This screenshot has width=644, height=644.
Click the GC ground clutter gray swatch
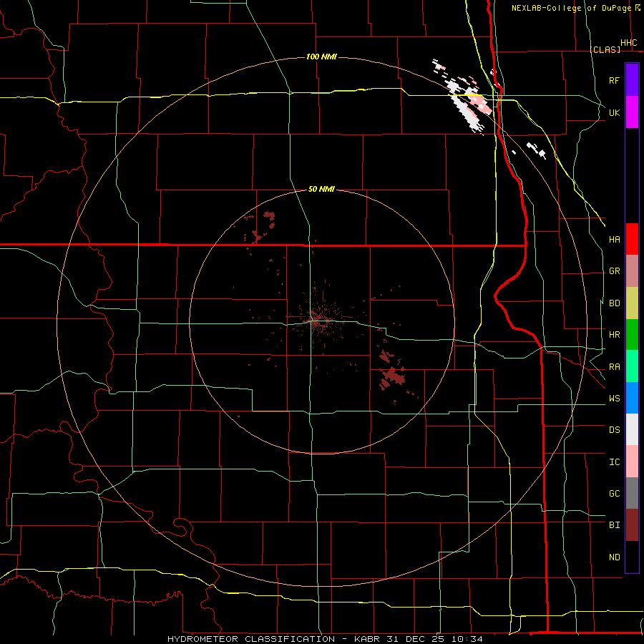click(x=632, y=493)
